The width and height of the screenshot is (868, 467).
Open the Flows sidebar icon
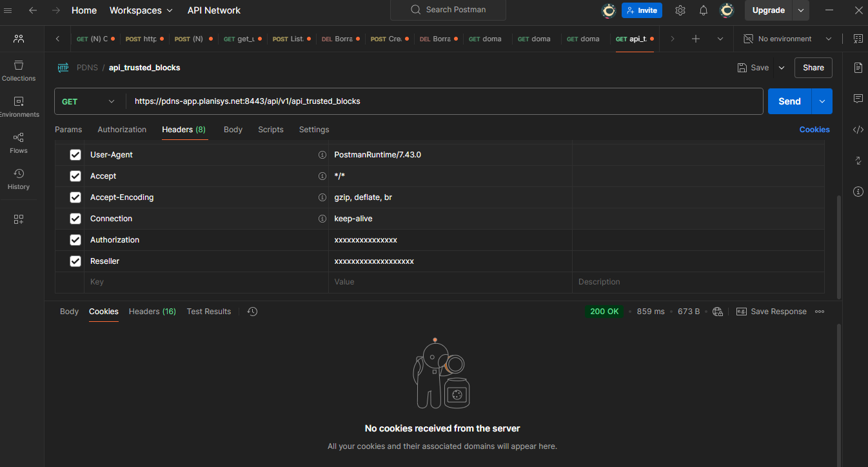click(x=19, y=143)
